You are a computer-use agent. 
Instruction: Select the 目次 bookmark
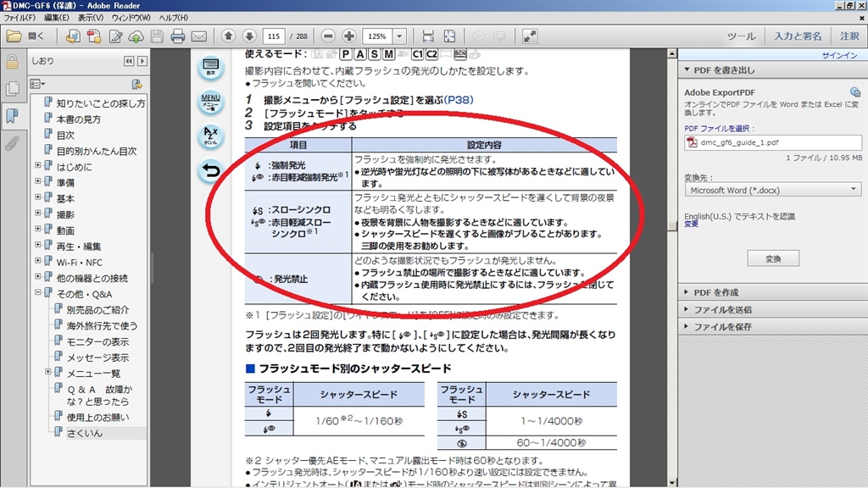click(x=65, y=135)
